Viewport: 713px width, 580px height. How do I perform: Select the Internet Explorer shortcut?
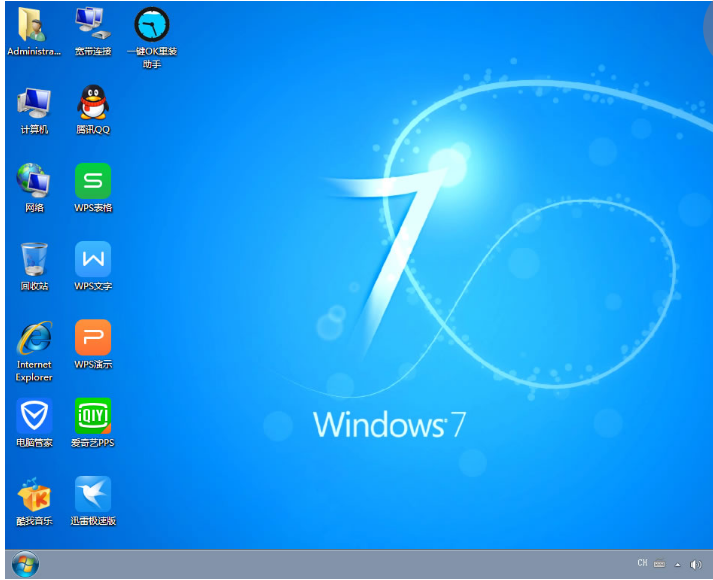point(33,338)
